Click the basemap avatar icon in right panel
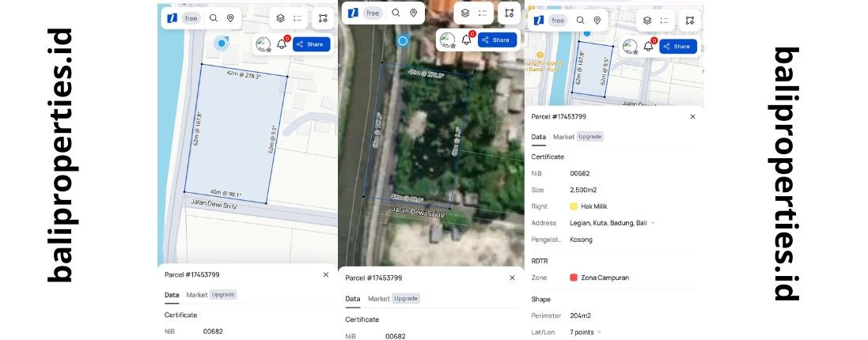The height and width of the screenshot is (340, 868). [x=630, y=47]
